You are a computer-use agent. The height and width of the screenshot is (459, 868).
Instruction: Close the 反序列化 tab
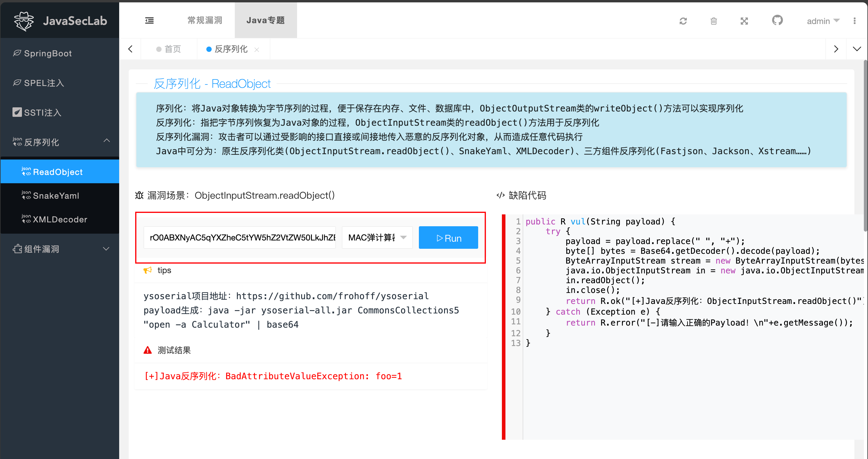256,50
